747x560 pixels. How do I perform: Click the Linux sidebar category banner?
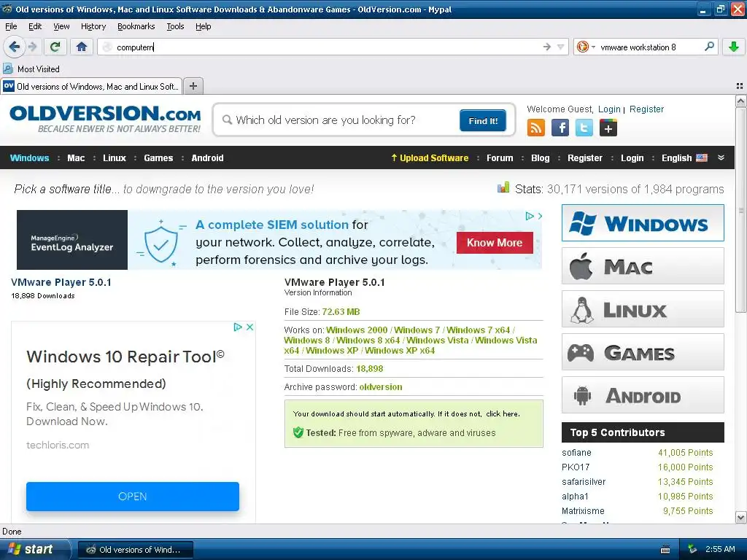[643, 309]
